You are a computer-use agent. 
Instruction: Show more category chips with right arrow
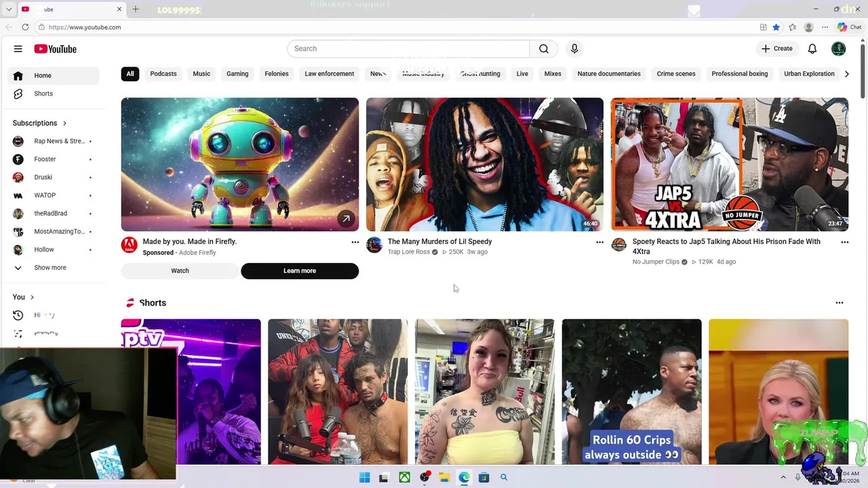pos(846,74)
